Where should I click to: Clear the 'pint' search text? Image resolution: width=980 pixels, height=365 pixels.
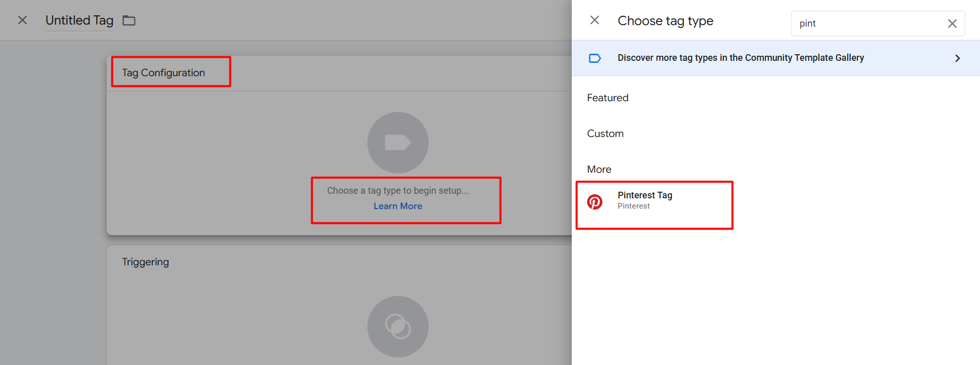point(952,24)
